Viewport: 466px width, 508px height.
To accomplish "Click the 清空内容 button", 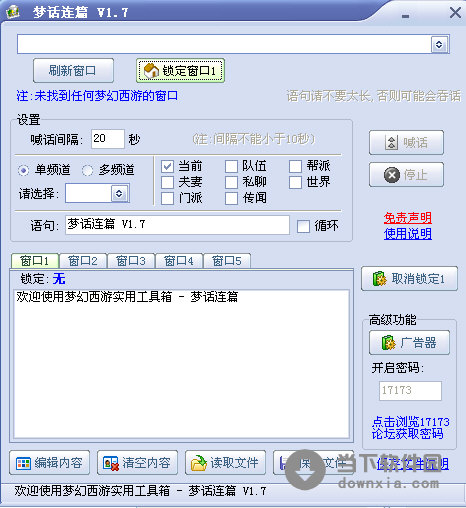I will pyautogui.click(x=137, y=463).
